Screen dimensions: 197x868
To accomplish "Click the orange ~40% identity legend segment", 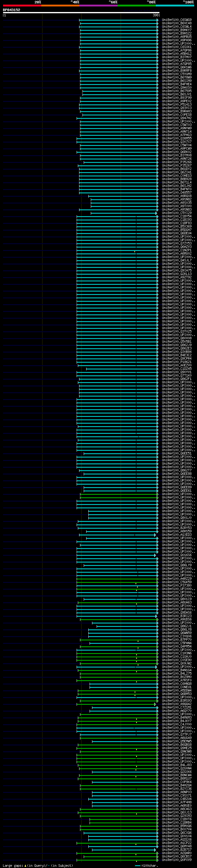I will (60, 6).
